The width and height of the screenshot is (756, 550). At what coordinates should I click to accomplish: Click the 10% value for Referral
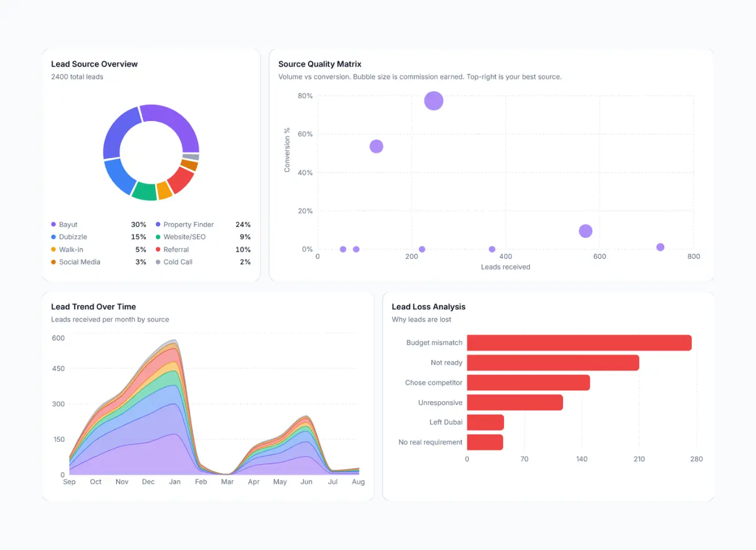click(x=243, y=249)
